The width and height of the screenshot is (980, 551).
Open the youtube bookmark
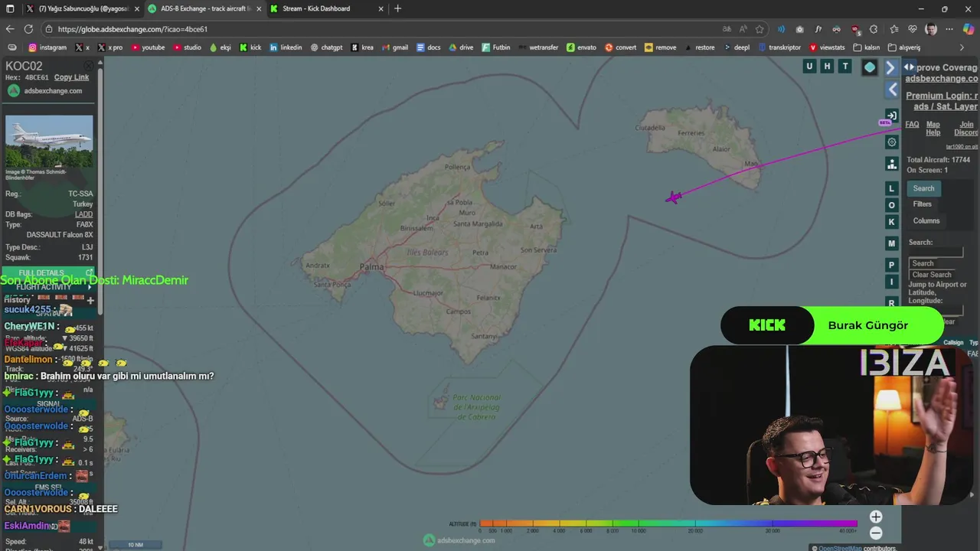coord(149,47)
